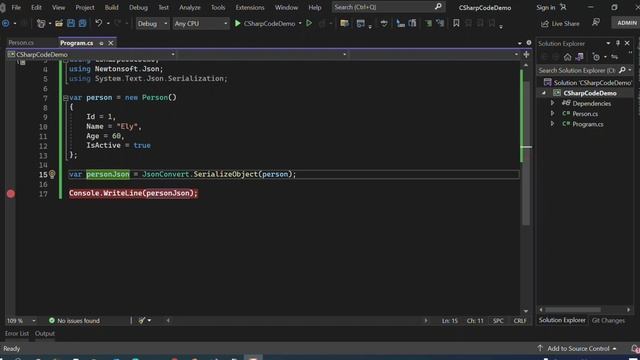The image size is (640, 360).
Task: Open the startup project dropdown arrow
Action: 300,23
